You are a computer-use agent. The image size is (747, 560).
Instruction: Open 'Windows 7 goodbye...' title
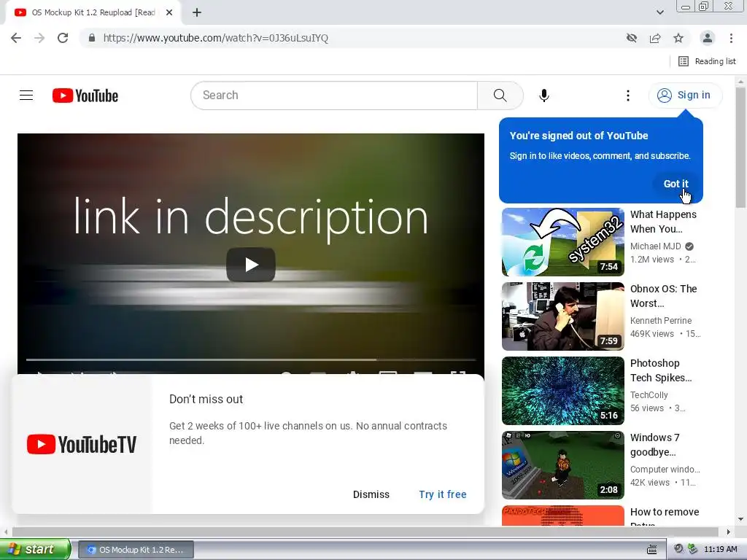pyautogui.click(x=655, y=445)
